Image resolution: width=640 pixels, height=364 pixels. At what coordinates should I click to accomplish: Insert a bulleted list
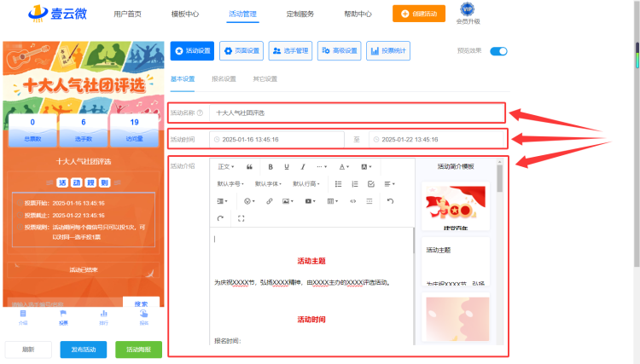[339, 184]
